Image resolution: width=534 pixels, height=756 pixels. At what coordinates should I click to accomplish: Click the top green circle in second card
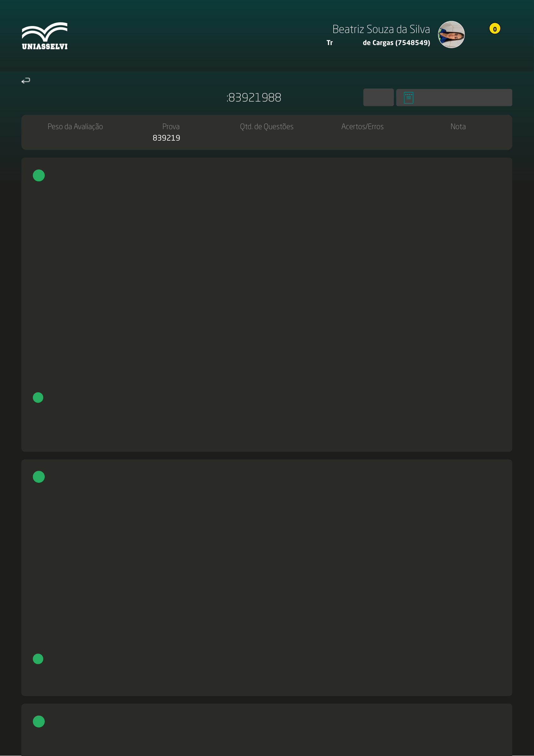[x=39, y=477]
